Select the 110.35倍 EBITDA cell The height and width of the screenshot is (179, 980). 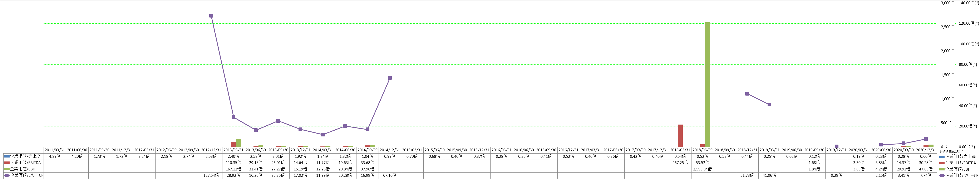click(234, 163)
